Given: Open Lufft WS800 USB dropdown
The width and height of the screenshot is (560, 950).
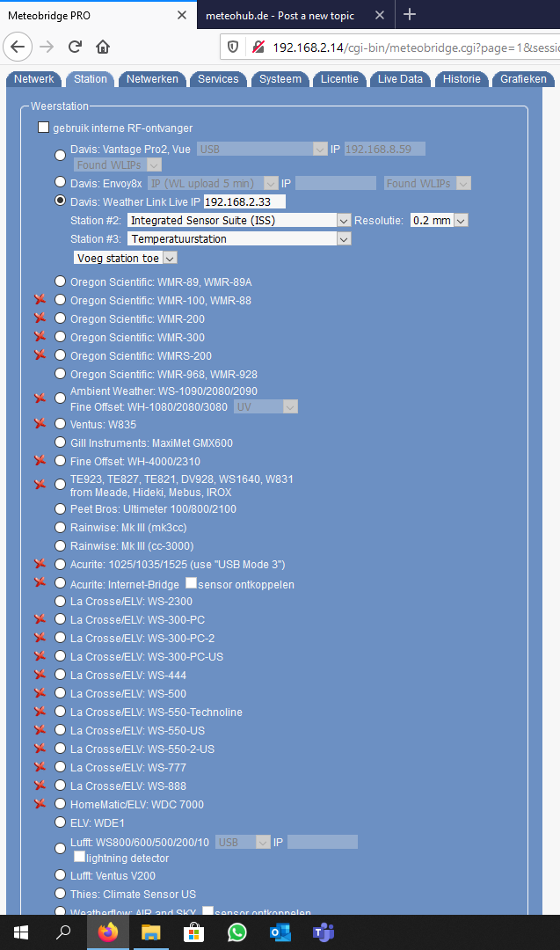Looking at the screenshot, I should tap(242, 842).
